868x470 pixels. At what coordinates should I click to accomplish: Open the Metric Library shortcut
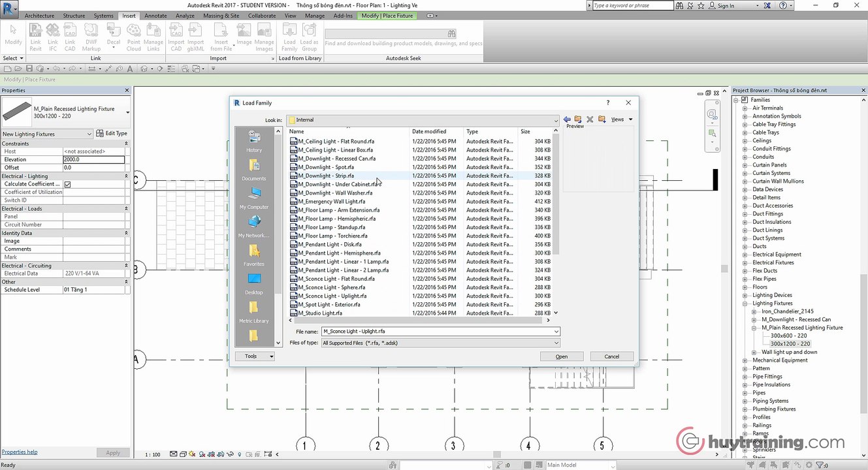coord(254,312)
